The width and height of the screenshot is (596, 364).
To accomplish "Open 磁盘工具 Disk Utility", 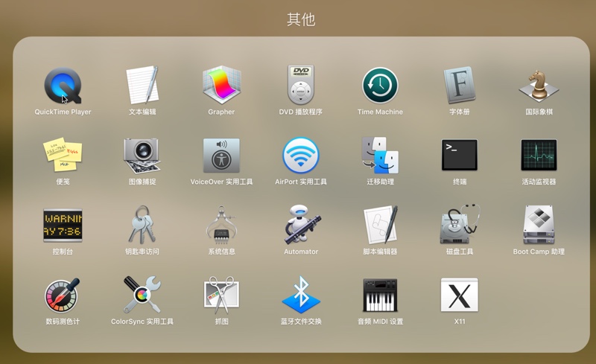I will (460, 225).
